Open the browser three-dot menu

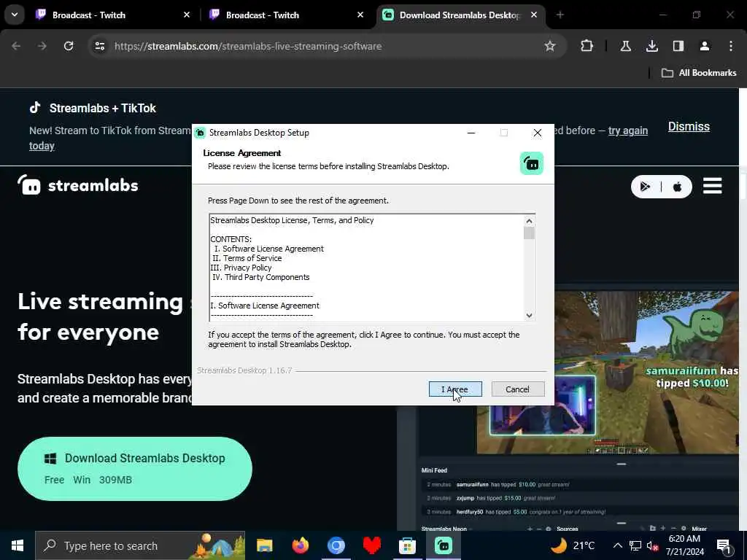(x=731, y=46)
